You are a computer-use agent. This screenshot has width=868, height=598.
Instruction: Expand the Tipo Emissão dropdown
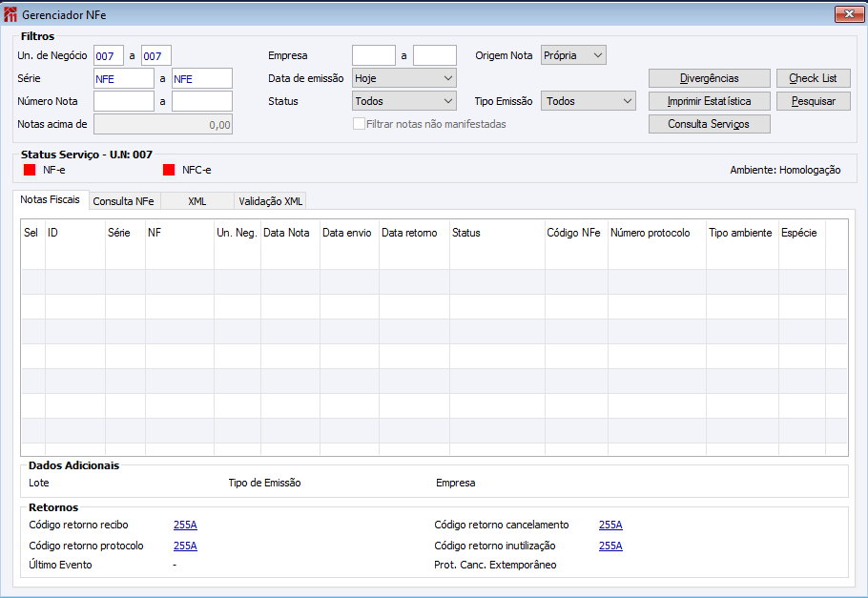tap(589, 101)
